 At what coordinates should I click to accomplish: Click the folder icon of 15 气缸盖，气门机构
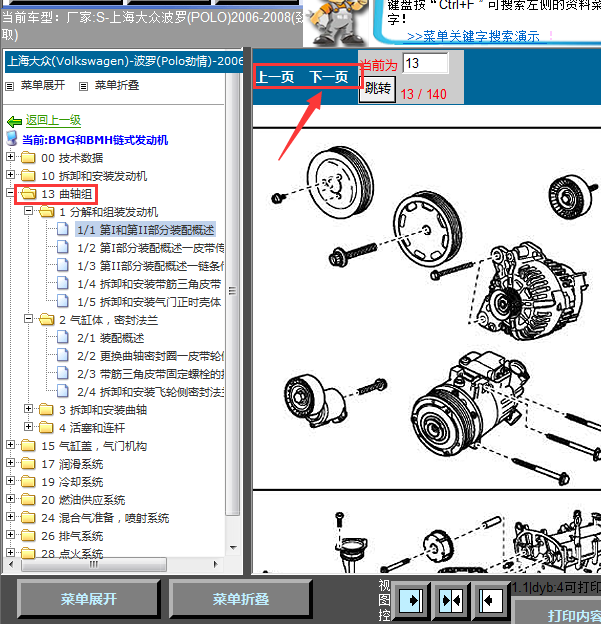(28, 445)
